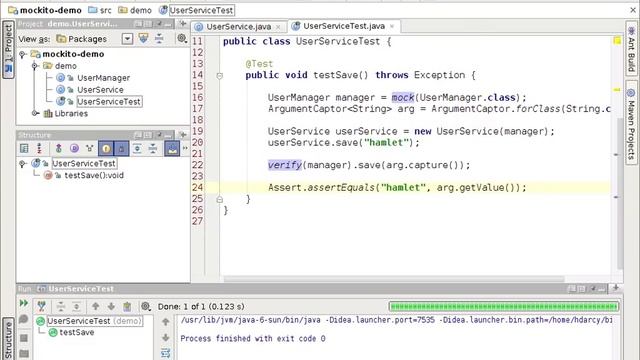Go to previous failed test arrow in Run toolbar

[96, 306]
